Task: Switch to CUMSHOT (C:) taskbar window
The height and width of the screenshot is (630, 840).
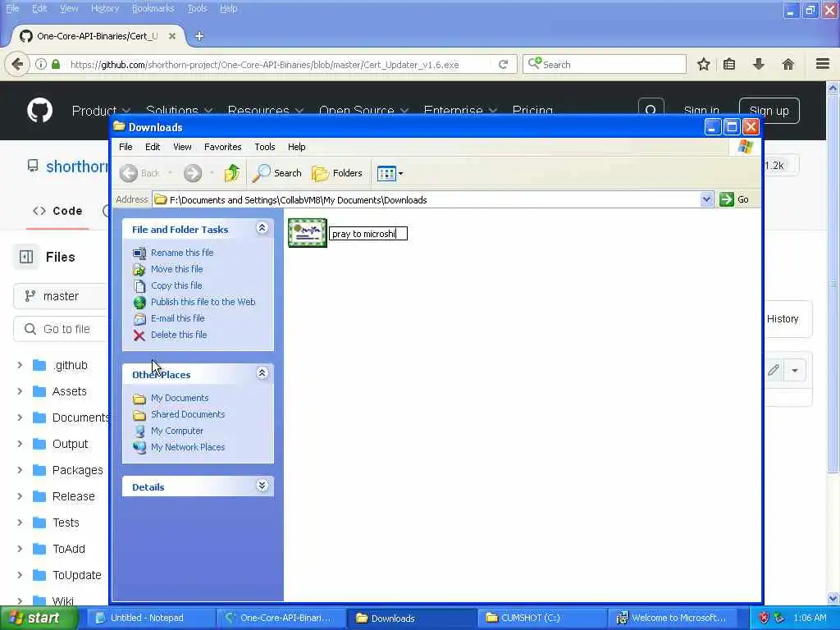Action: (x=541, y=618)
